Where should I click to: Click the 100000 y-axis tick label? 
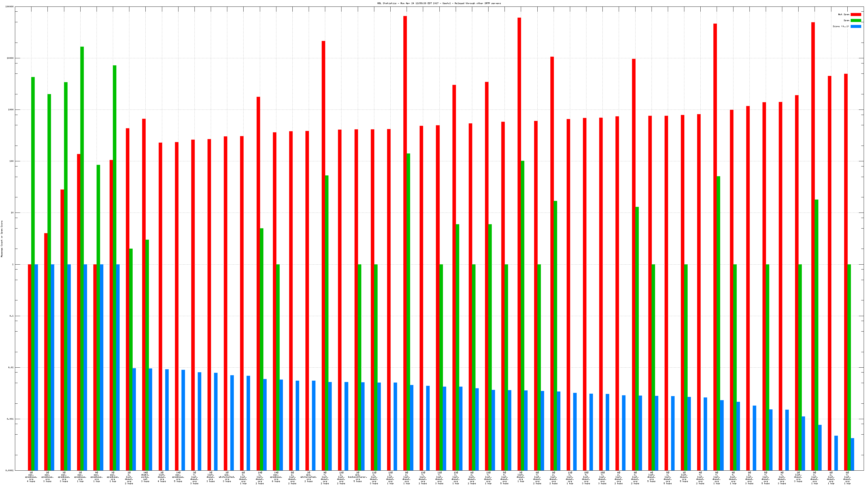(10, 7)
